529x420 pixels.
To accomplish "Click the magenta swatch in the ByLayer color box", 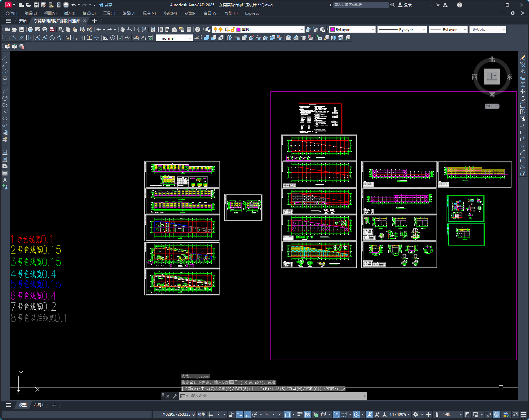I will (x=333, y=29).
